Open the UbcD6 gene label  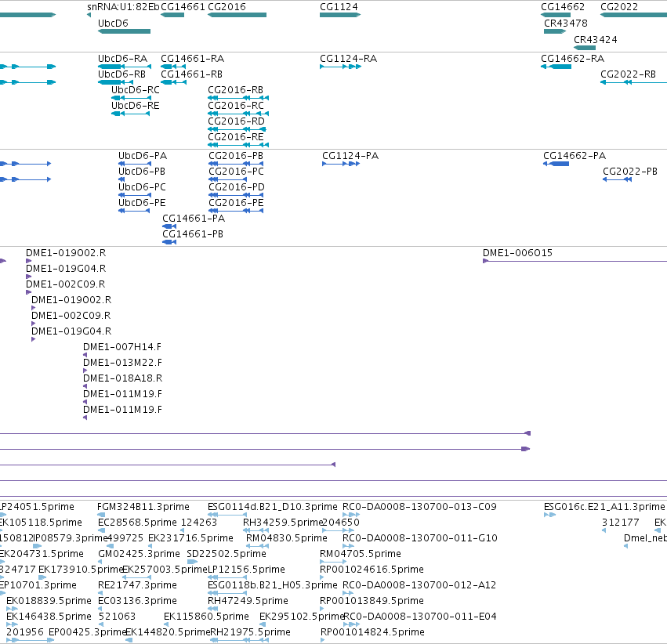click(x=113, y=23)
